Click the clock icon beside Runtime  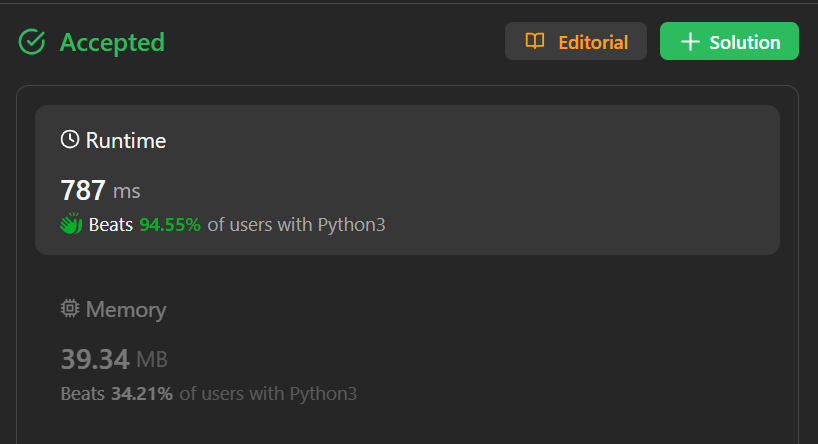[x=70, y=140]
